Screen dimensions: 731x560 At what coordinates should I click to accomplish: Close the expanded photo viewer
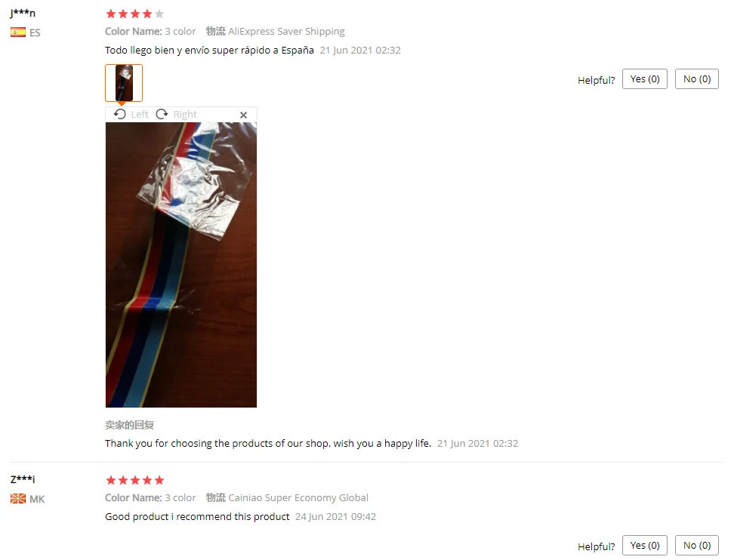point(243,115)
